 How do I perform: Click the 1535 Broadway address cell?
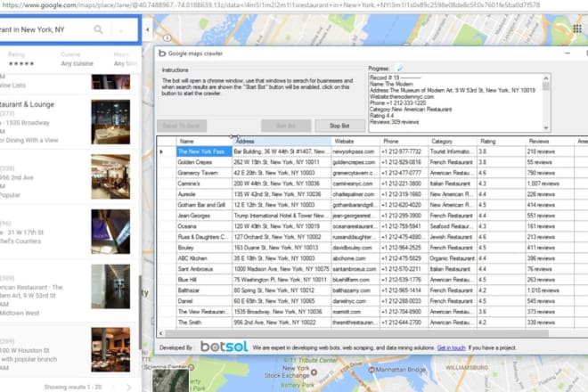(282, 312)
